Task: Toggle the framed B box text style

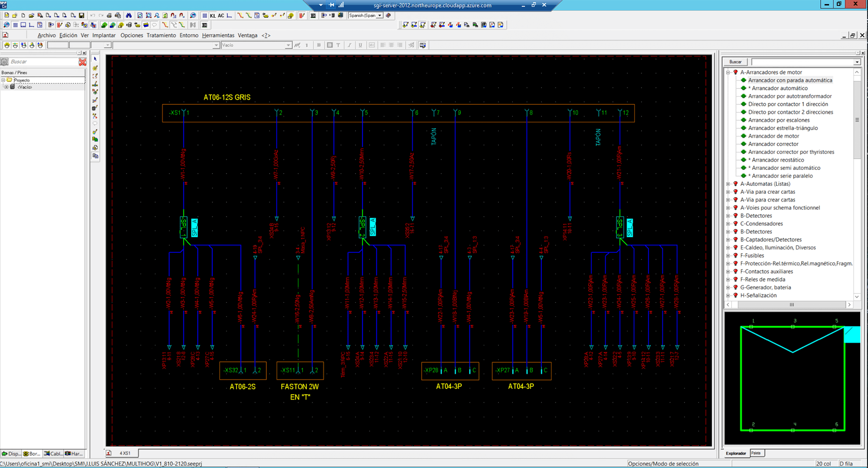Action: [x=330, y=45]
